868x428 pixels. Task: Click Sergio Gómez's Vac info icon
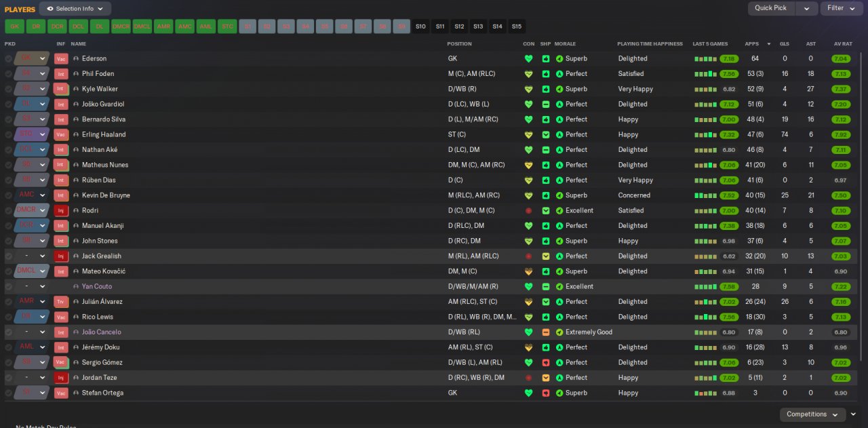pyautogui.click(x=61, y=362)
